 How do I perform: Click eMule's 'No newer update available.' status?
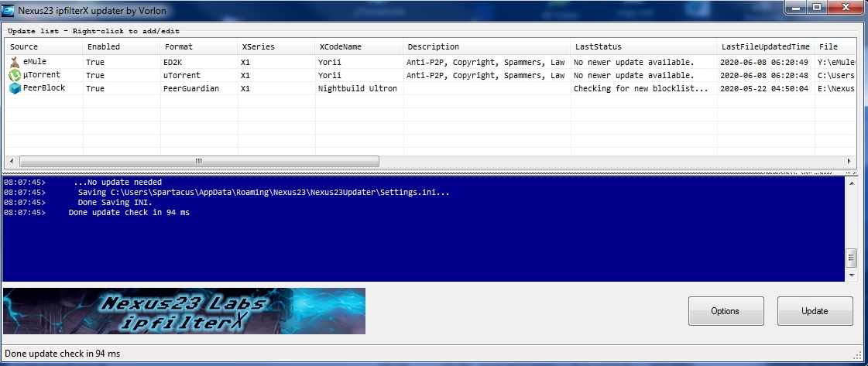[633, 62]
